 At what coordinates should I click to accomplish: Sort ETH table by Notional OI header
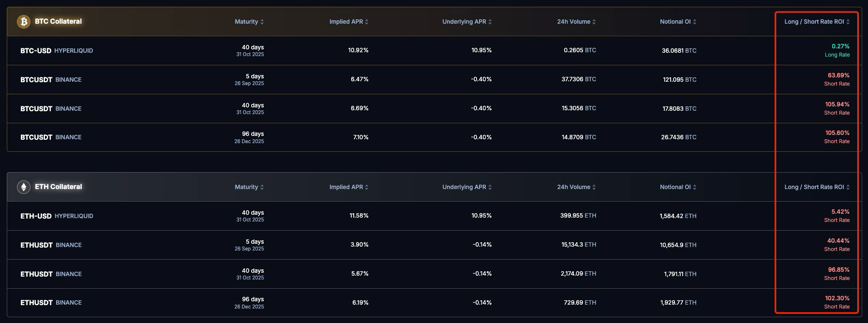coord(675,187)
